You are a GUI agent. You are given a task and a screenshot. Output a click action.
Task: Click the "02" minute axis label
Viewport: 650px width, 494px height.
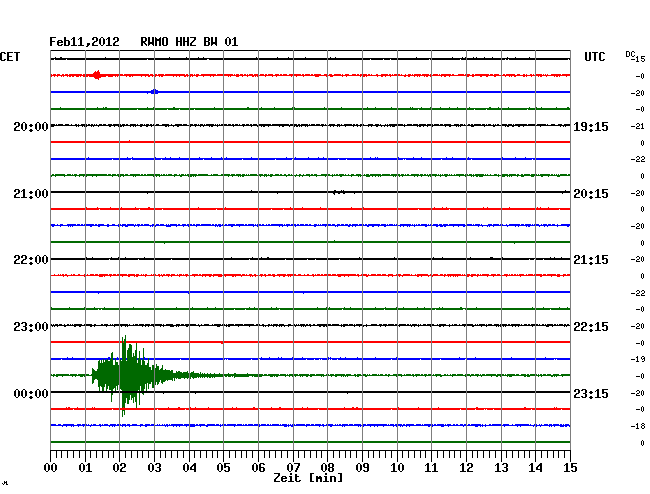click(119, 467)
